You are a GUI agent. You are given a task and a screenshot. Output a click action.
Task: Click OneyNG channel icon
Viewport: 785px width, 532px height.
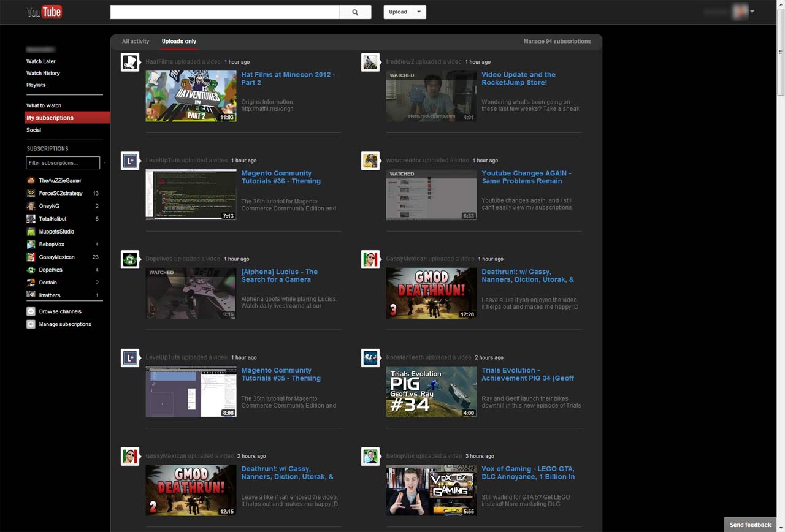pos(31,206)
